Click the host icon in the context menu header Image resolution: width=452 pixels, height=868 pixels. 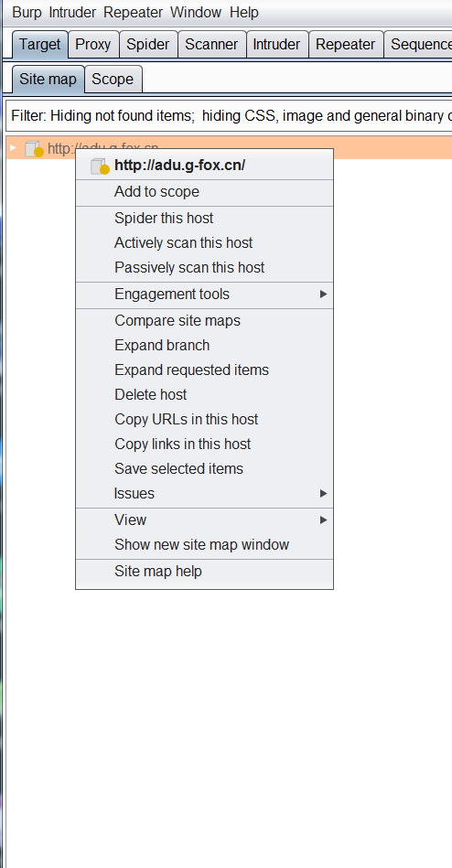point(101,166)
